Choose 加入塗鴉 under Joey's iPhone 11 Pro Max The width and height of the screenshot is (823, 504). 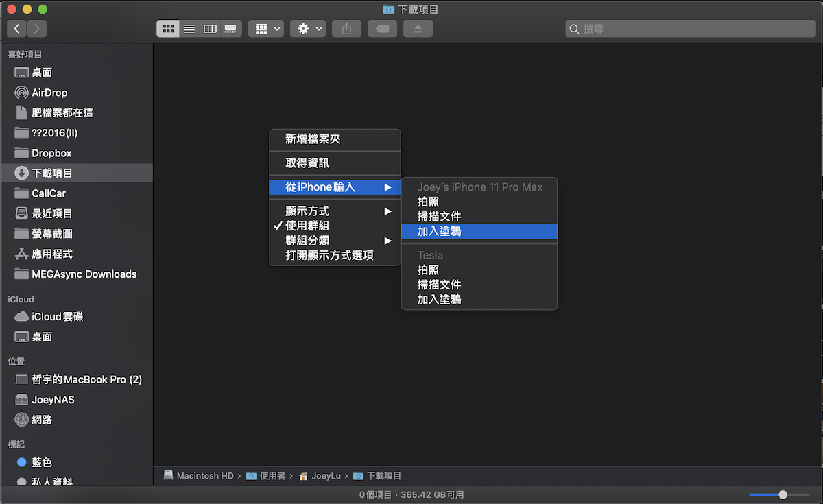479,232
